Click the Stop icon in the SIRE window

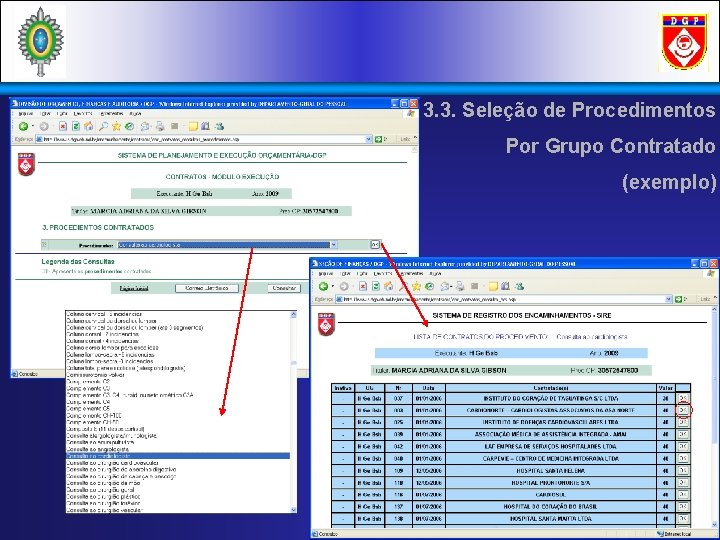click(363, 287)
